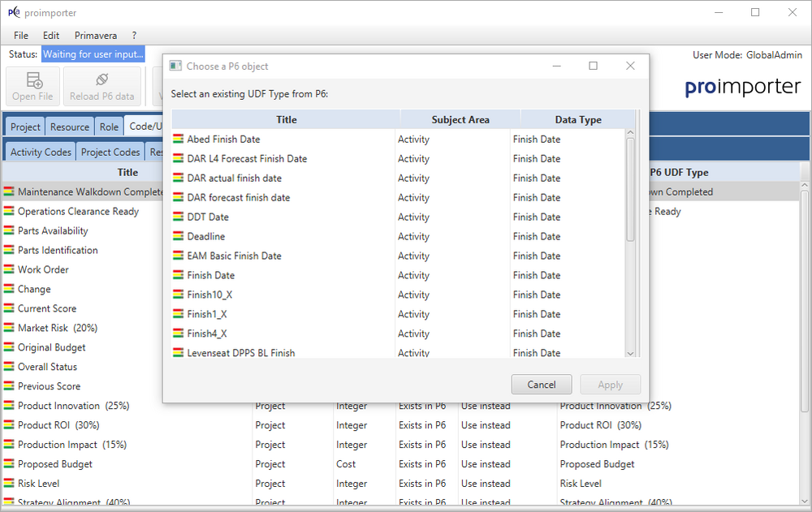Open the Primavera menu
This screenshot has width=812, height=512.
(96, 36)
